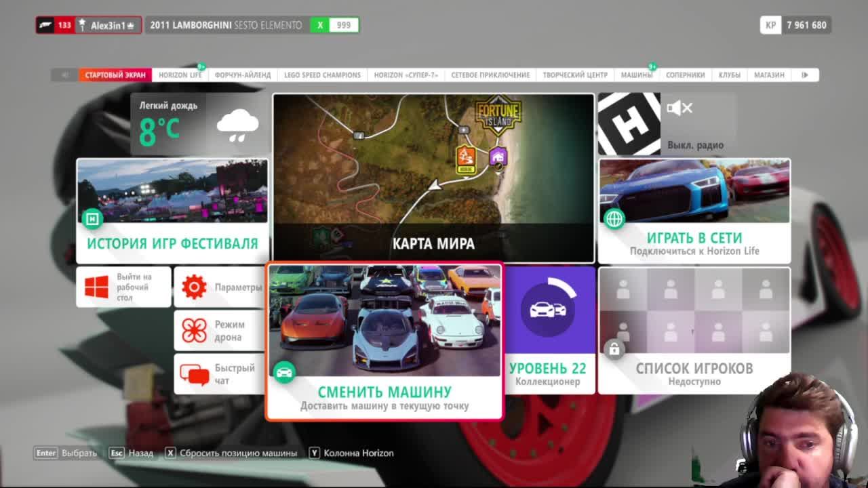Open the HORIZON «СУПЕР-7» tab
This screenshot has height=488, width=868.
click(x=406, y=75)
